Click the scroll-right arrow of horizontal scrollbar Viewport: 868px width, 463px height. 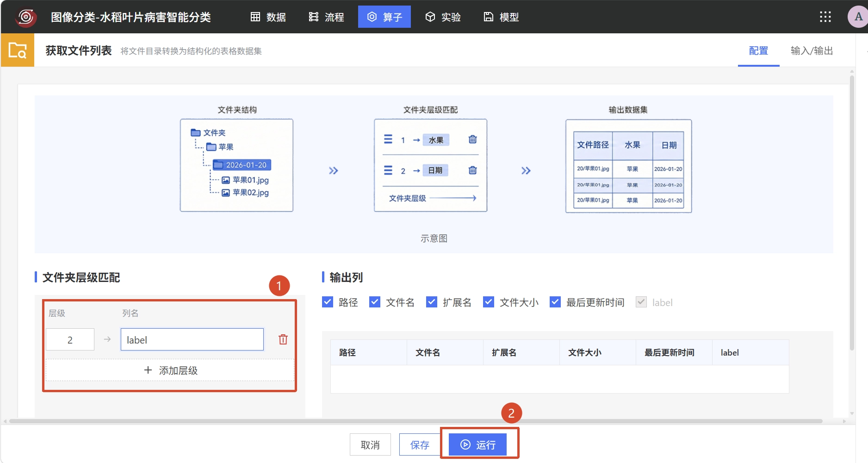pyautogui.click(x=844, y=421)
